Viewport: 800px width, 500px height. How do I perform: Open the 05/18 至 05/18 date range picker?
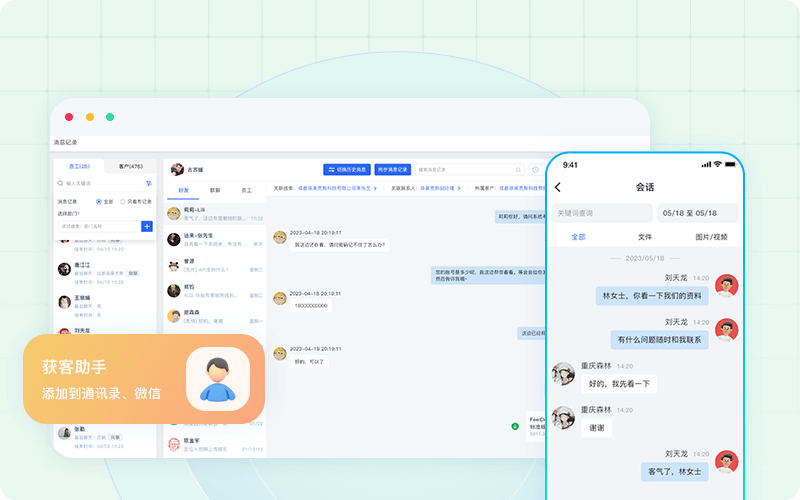pyautogui.click(x=697, y=213)
